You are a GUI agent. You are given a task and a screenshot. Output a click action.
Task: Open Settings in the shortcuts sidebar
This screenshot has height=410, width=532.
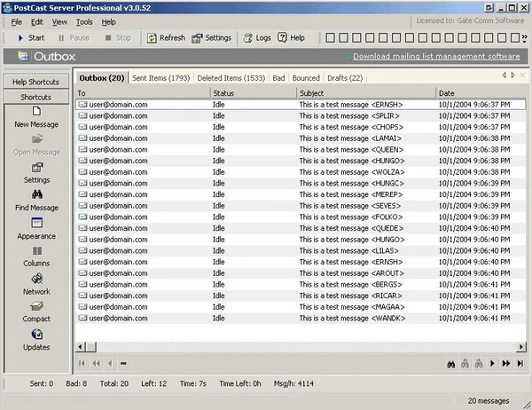(36, 173)
